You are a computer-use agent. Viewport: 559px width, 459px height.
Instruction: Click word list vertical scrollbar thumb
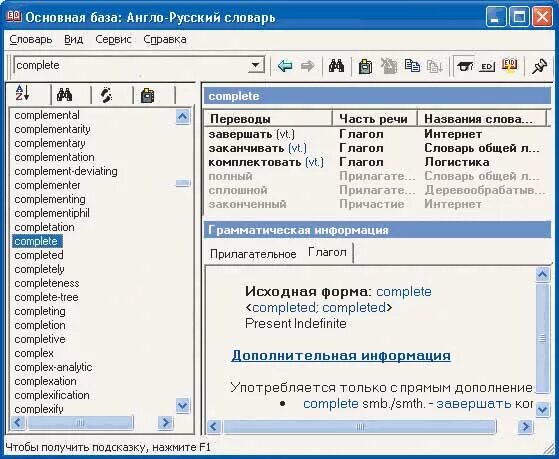[x=183, y=183]
